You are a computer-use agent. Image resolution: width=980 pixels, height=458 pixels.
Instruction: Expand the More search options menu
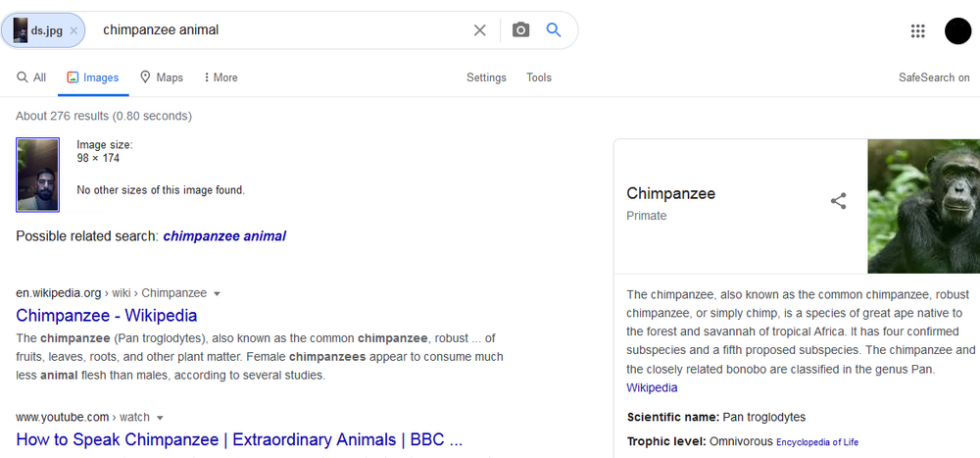point(220,77)
